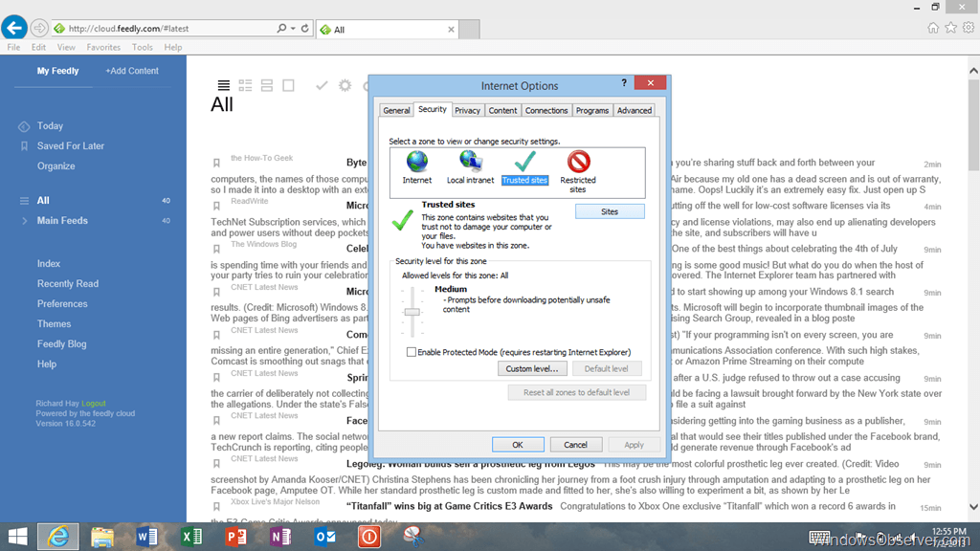Screen dimensions: 980x551
Task: Choose the Restricted sites zone icon
Action: tap(578, 163)
